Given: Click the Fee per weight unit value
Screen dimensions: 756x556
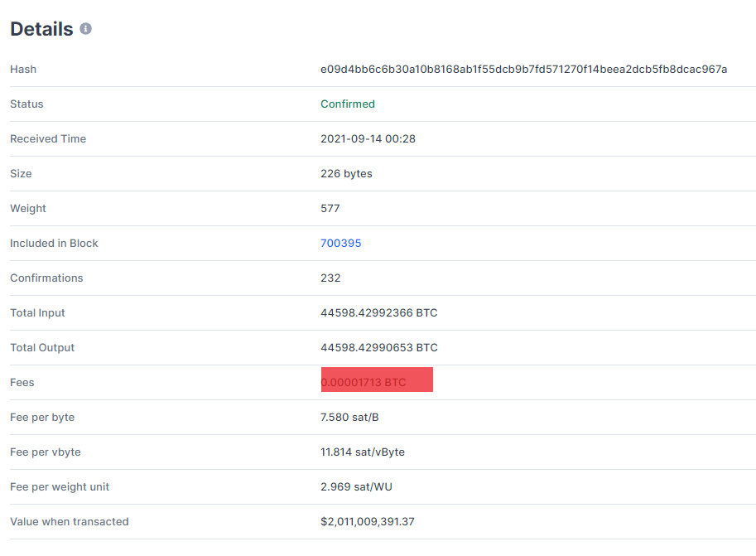Looking at the screenshot, I should (x=356, y=487).
